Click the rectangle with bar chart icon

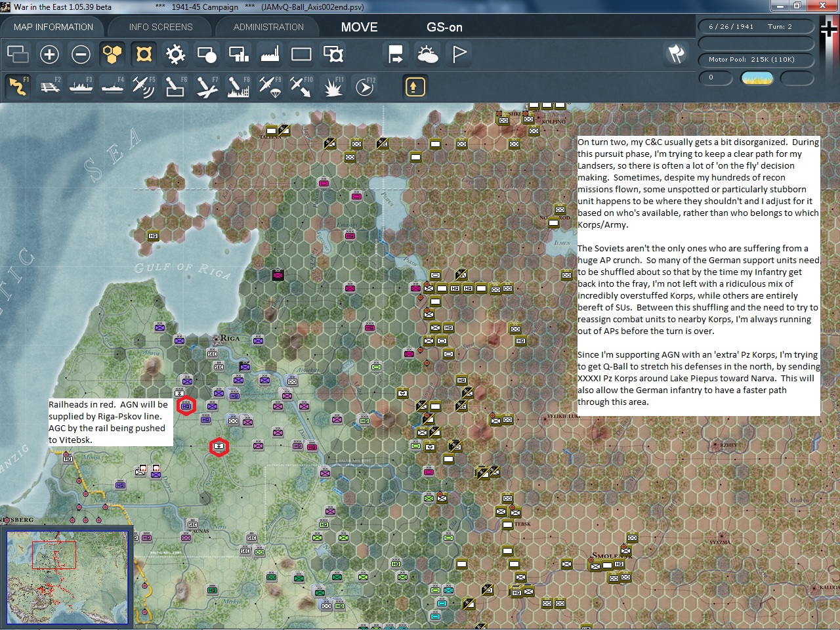pos(238,54)
